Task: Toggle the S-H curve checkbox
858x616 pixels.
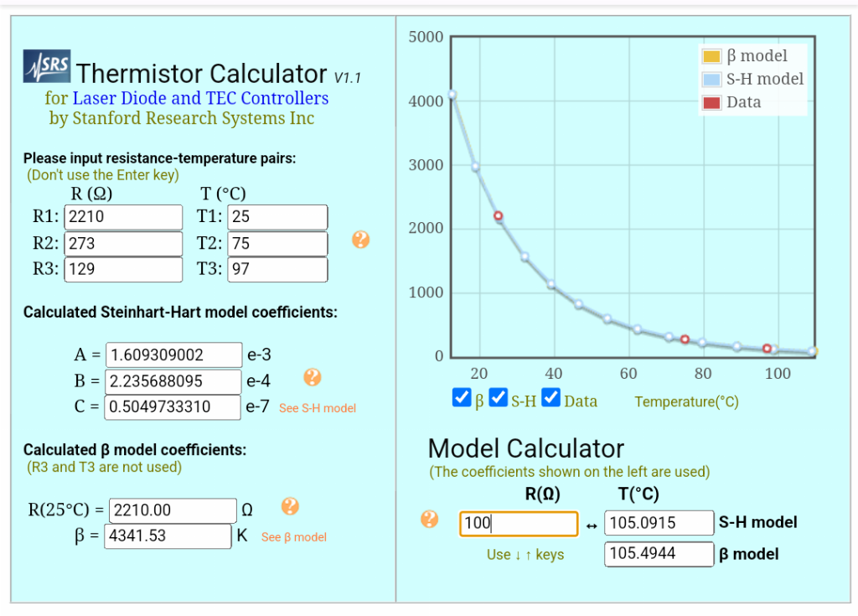Action: click(x=499, y=398)
